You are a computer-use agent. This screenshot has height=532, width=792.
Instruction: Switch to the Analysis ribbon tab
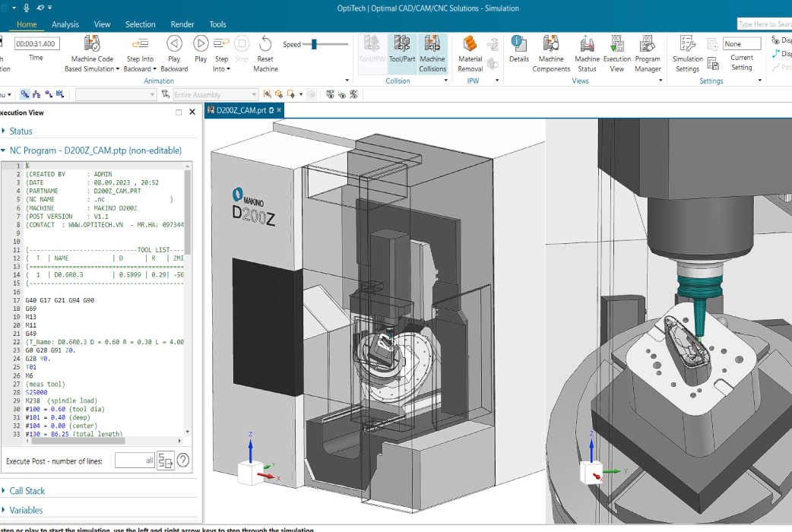pos(65,24)
